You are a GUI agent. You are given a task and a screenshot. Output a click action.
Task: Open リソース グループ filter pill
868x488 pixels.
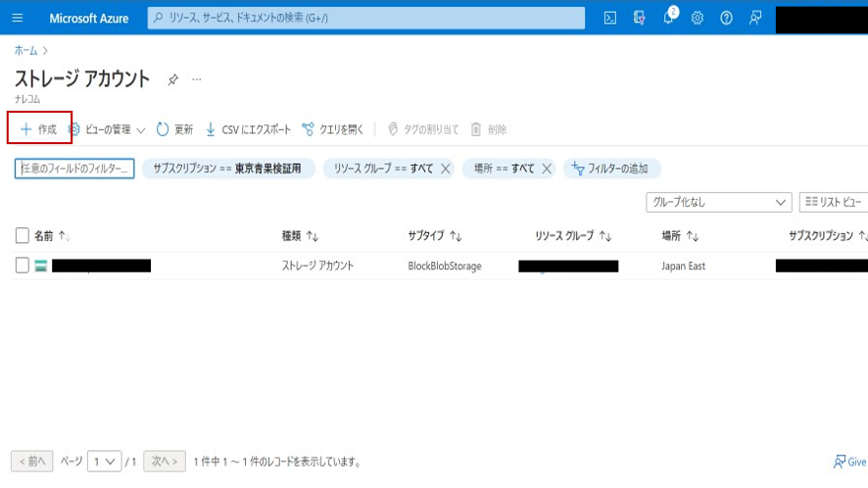tap(383, 169)
